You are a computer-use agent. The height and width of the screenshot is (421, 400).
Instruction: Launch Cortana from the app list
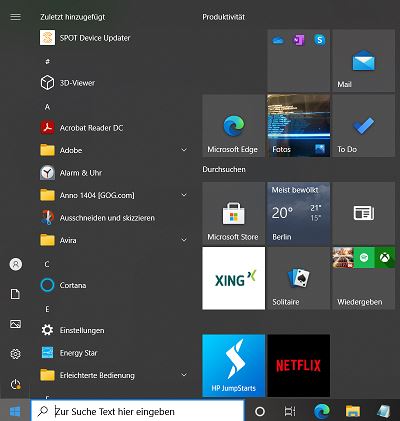point(113,285)
